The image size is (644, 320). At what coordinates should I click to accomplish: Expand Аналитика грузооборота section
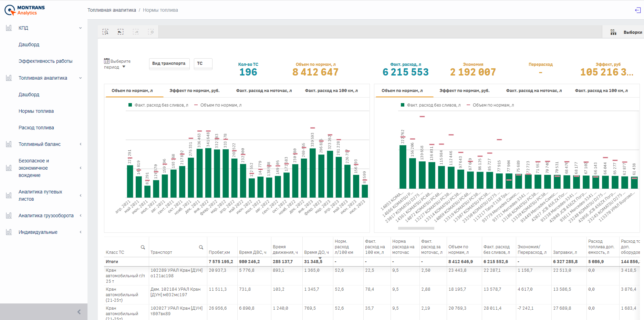pyautogui.click(x=81, y=216)
